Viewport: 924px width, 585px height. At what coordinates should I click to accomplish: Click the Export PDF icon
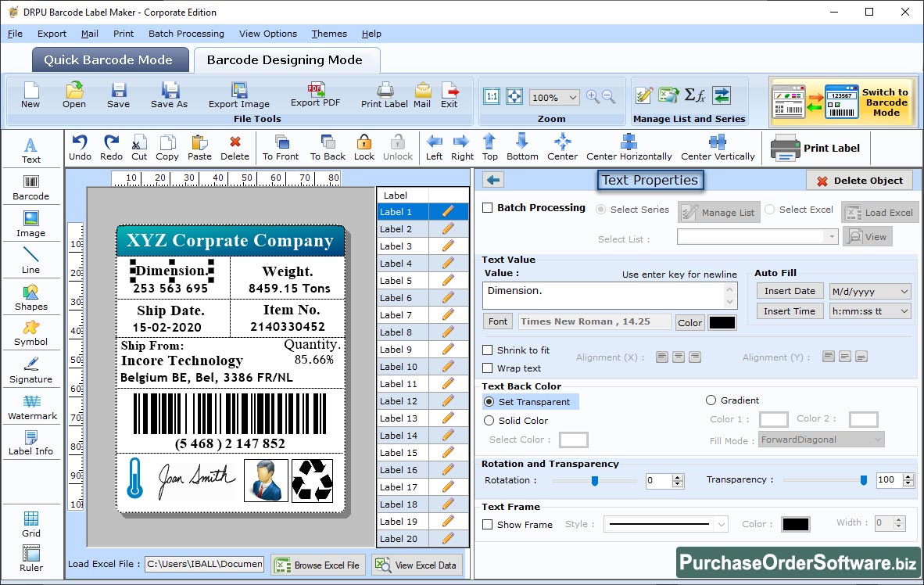pos(316,90)
